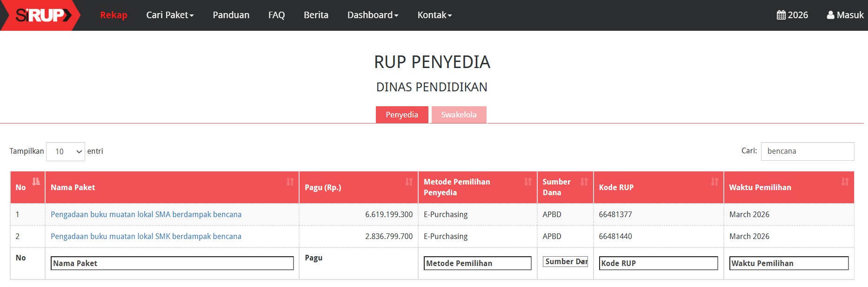Sort by the No column icon
This screenshot has height=287, width=868.
pos(36,181)
